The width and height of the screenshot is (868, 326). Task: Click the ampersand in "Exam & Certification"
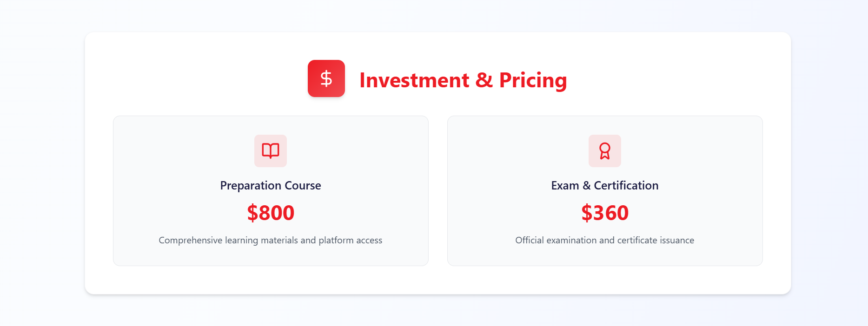(x=587, y=186)
